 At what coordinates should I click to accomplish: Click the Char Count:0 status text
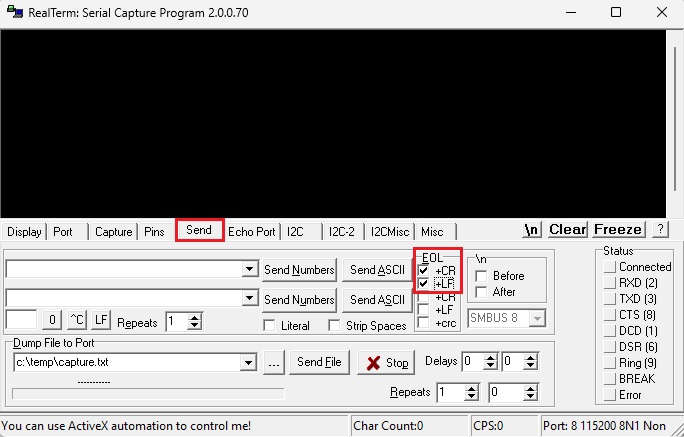click(388, 426)
